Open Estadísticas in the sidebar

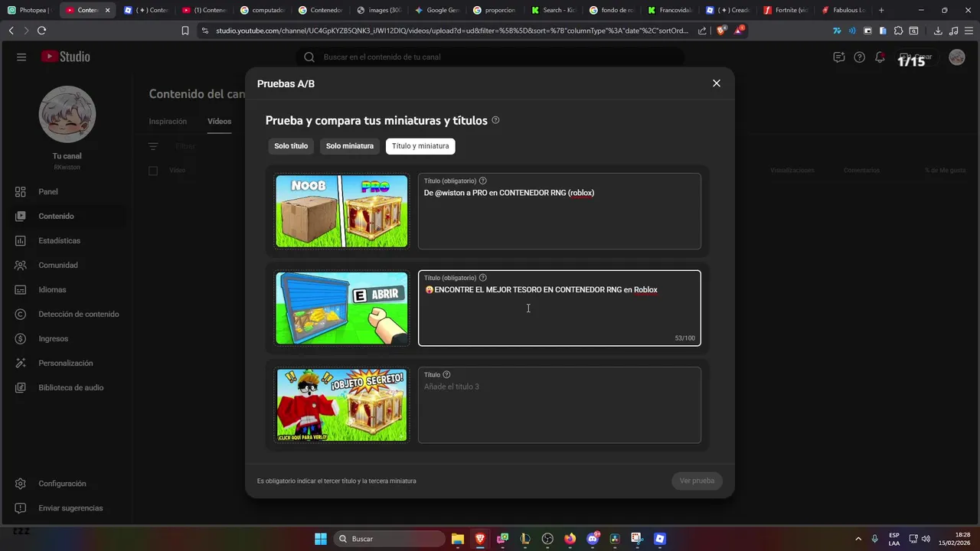(x=66, y=240)
